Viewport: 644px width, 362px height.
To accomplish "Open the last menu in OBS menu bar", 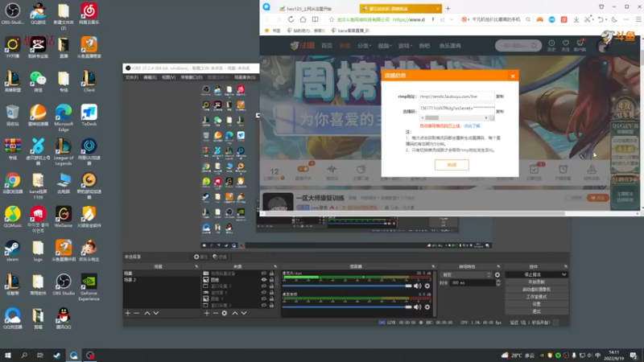I will pos(245,77).
